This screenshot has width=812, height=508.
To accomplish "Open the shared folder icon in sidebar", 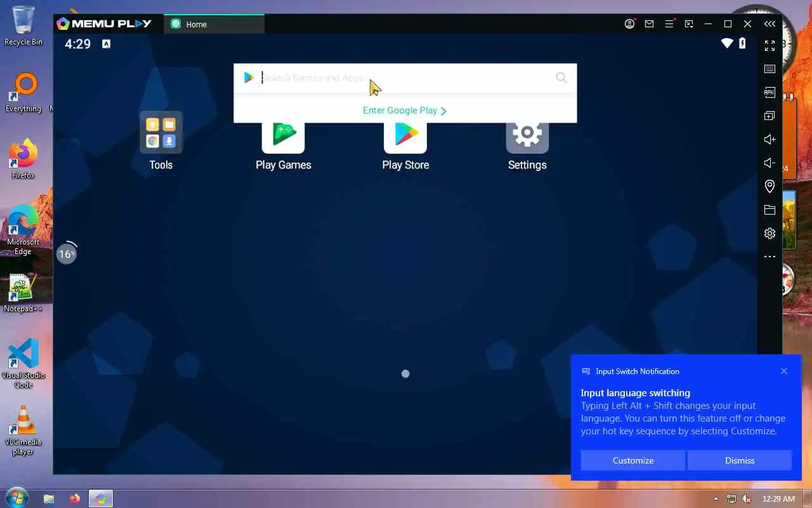I will pyautogui.click(x=769, y=210).
